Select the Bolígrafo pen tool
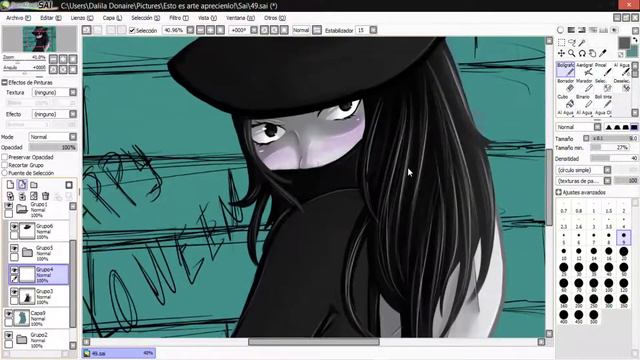The height and width of the screenshot is (360, 640). [565, 69]
